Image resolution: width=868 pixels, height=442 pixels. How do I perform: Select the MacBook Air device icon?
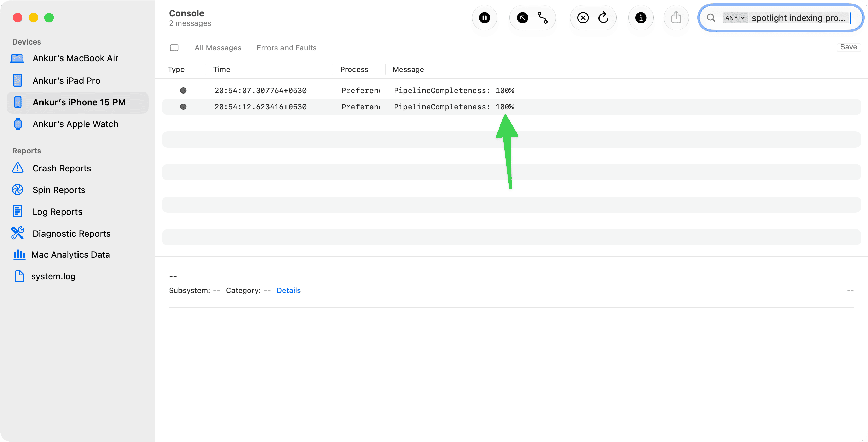(x=17, y=58)
